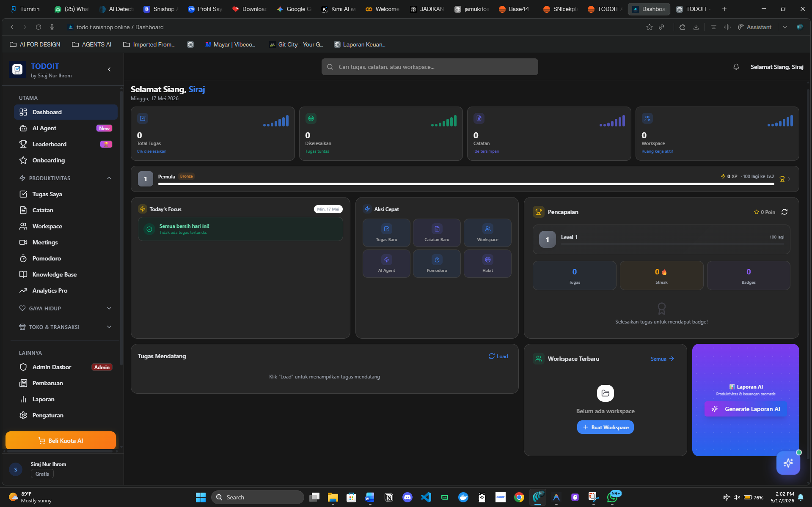Open Discord from the taskbar

pos(407,497)
